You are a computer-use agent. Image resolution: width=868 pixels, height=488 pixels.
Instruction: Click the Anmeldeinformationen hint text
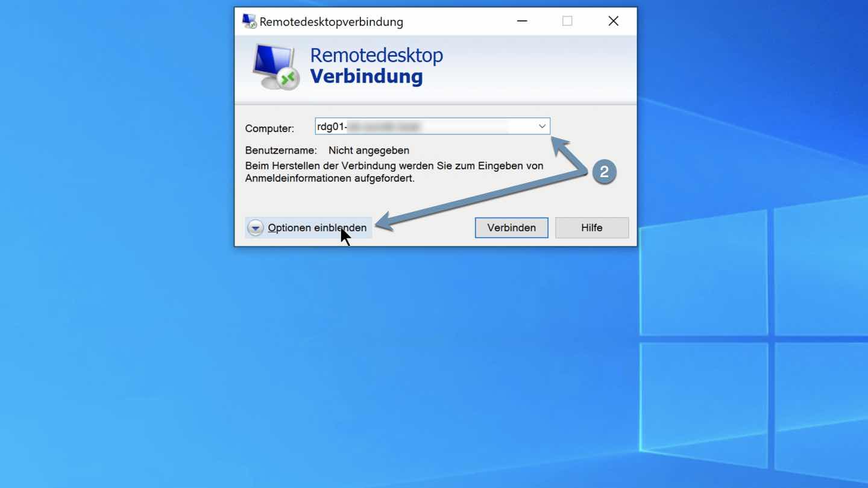point(394,172)
